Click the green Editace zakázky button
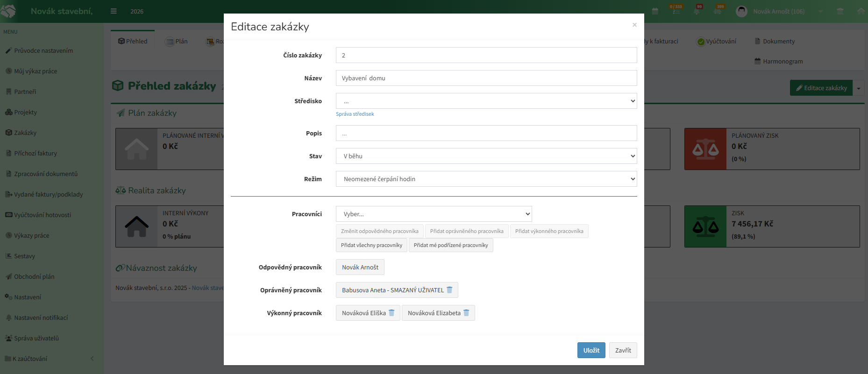This screenshot has height=374, width=868. (821, 88)
